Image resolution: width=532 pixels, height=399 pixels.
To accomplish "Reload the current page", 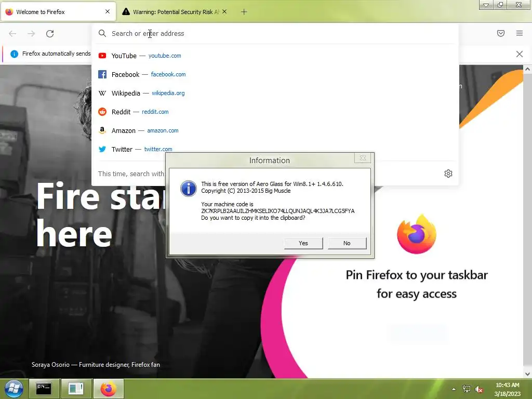I will (50, 34).
